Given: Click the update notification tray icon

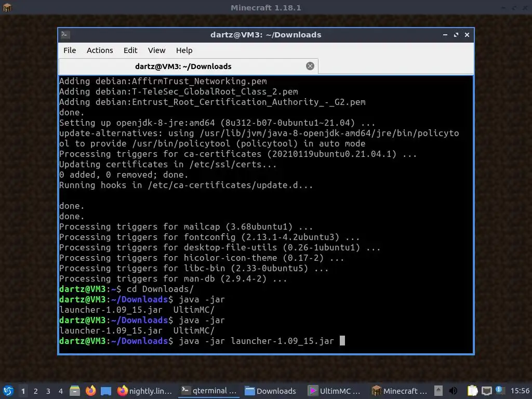Looking at the screenshot, I should click(500, 390).
